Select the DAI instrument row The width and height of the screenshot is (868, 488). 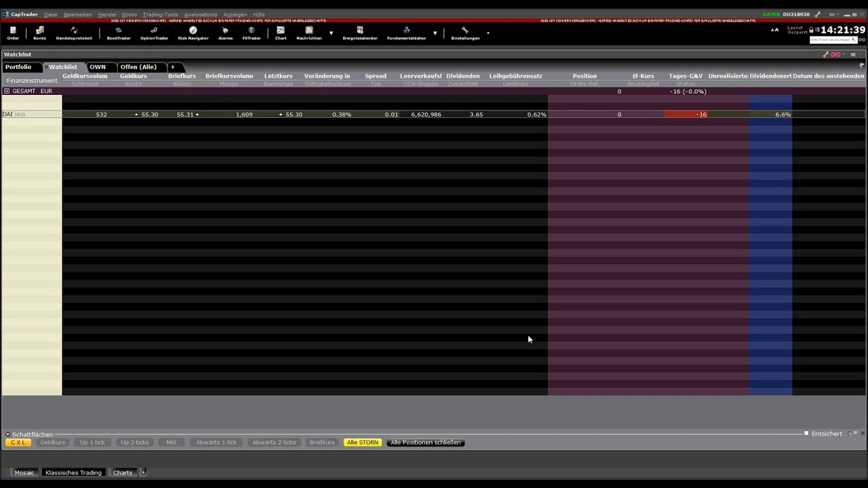433,115
